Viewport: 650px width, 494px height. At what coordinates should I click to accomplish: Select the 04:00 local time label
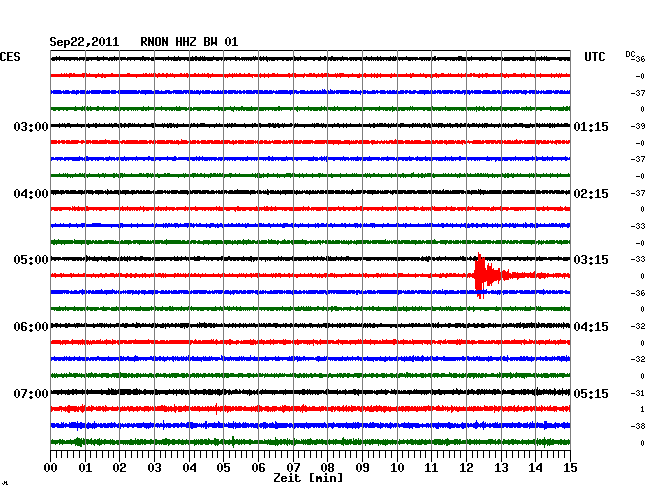pos(31,194)
